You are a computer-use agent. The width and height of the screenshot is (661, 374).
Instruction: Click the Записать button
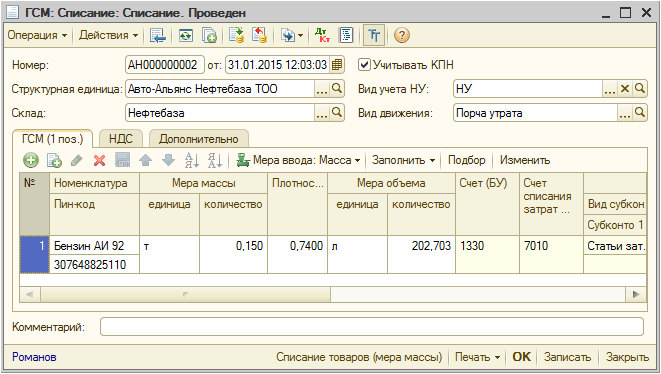(567, 357)
